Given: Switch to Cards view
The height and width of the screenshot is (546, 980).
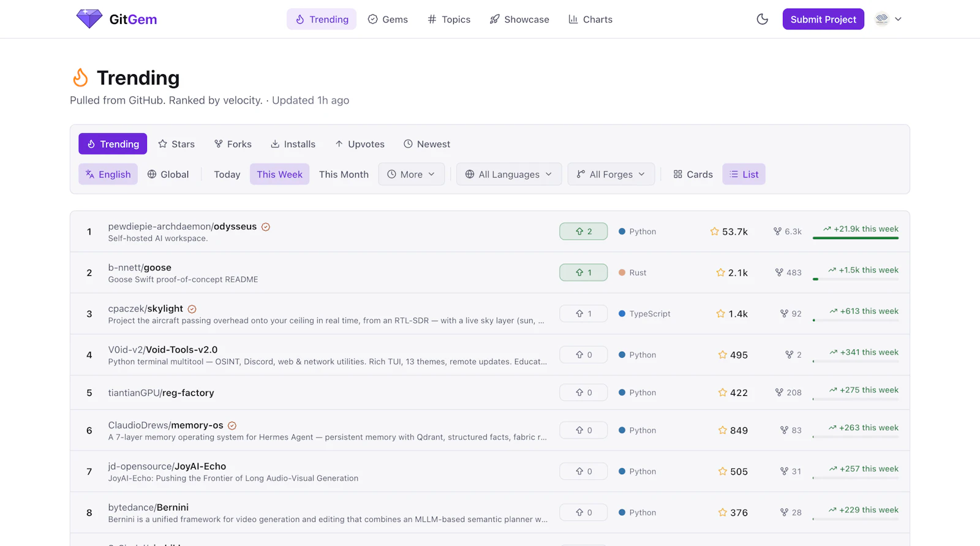Looking at the screenshot, I should 693,174.
